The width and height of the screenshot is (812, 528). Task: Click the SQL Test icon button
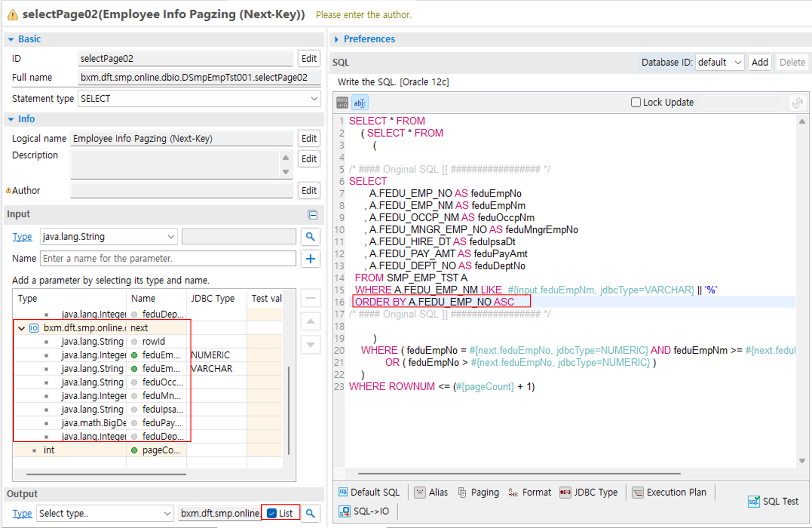(x=773, y=501)
